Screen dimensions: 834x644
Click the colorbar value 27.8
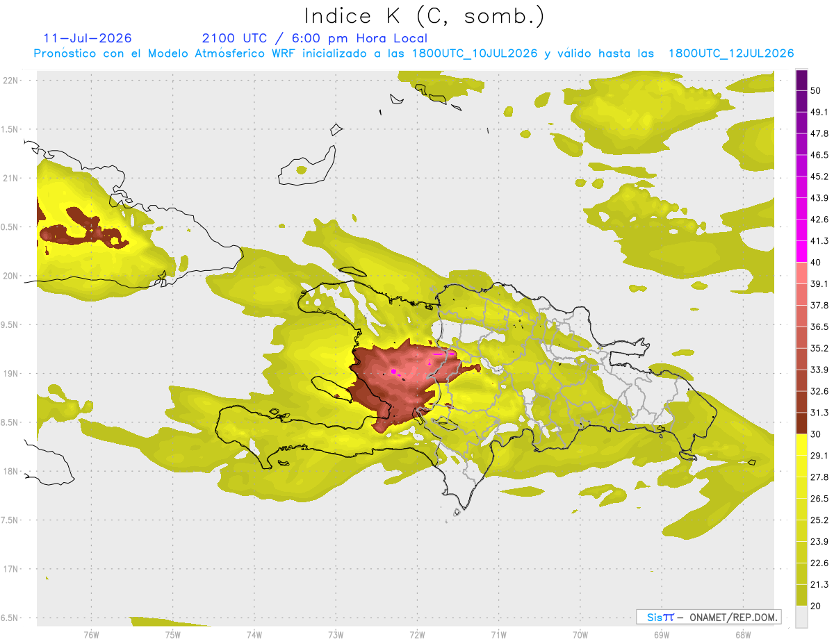(x=819, y=477)
